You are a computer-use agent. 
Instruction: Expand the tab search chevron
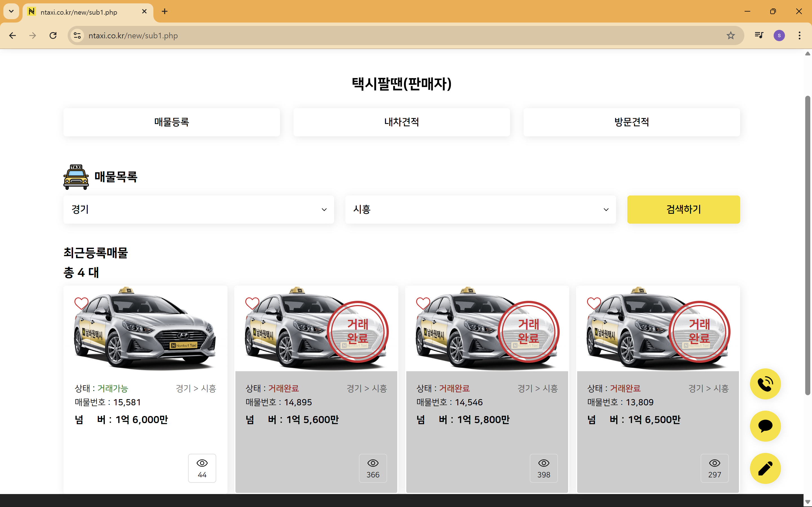click(11, 11)
